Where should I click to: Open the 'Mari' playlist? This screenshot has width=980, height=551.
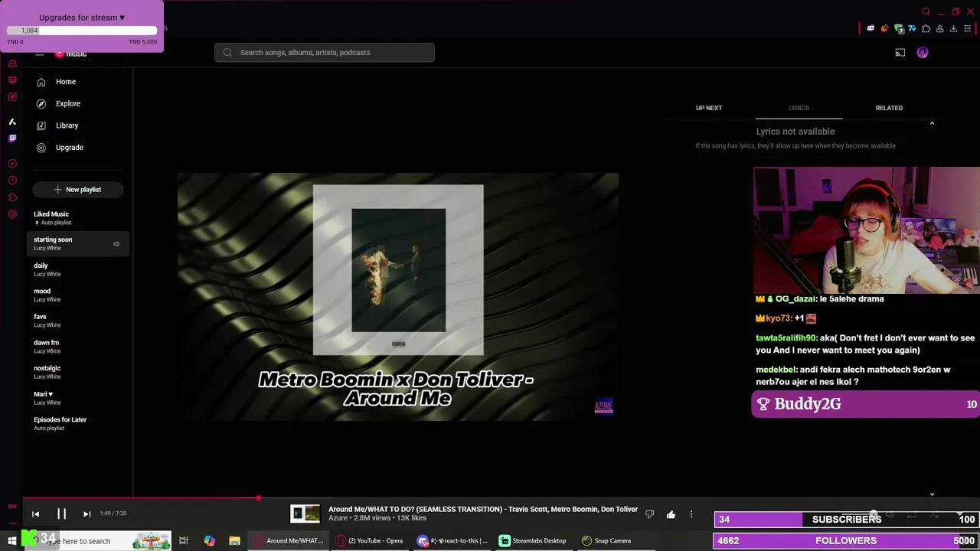[x=77, y=398]
